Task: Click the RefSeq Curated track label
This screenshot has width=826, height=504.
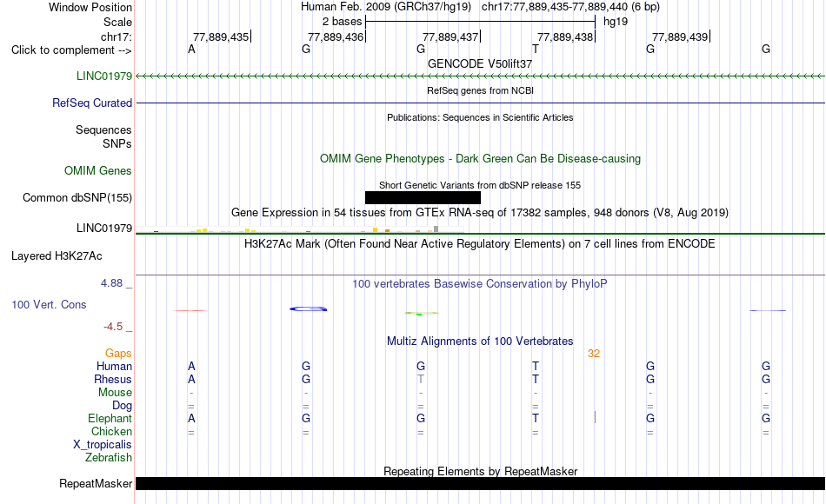Action: click(91, 103)
